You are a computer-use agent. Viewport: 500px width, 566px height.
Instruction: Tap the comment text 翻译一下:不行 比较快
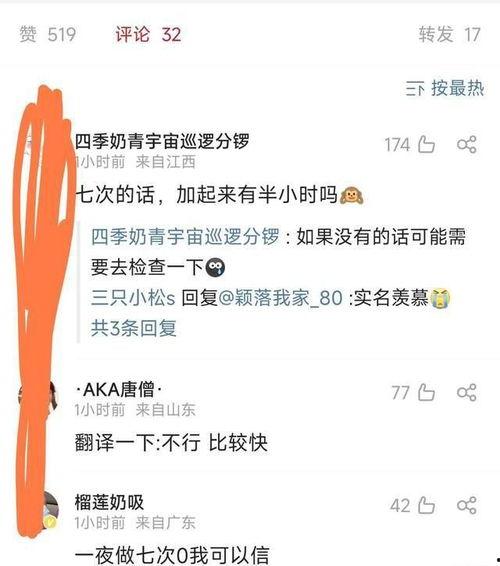(171, 443)
